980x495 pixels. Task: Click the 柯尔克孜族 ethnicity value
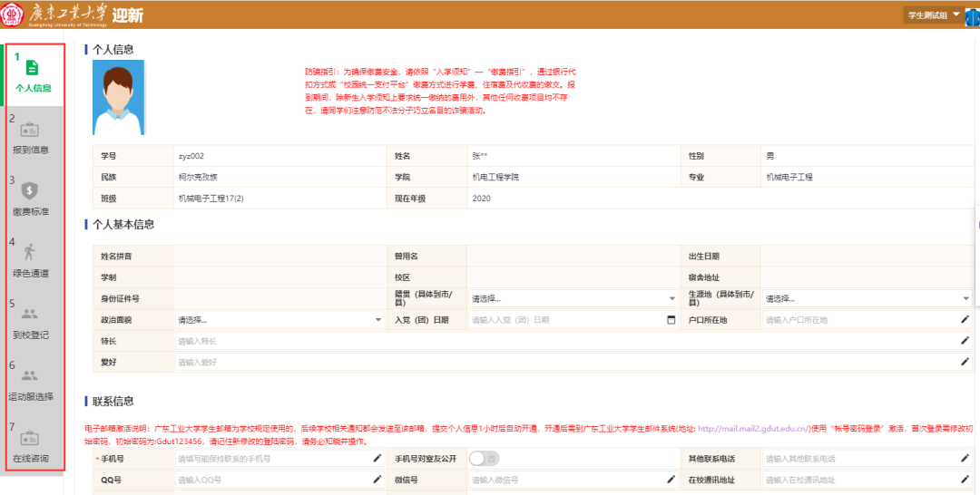tap(198, 178)
